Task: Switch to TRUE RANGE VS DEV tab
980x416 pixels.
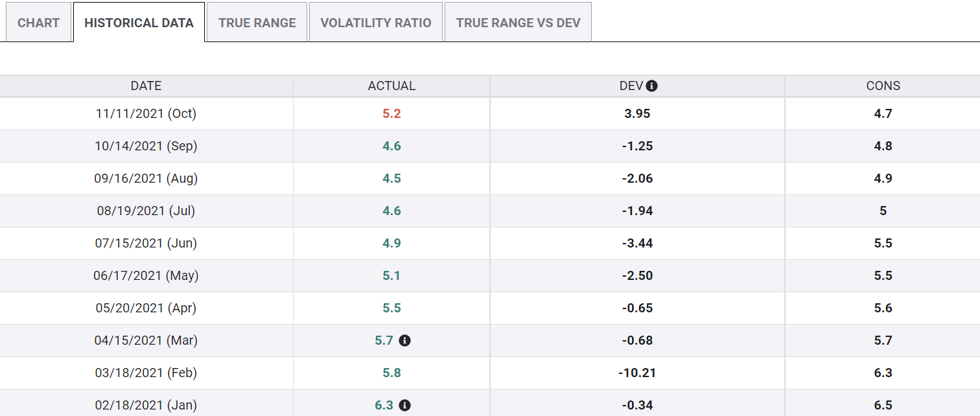Action: click(x=518, y=23)
